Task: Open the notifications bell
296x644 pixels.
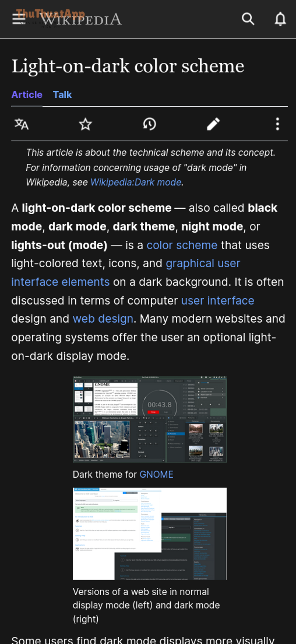Action: (280, 19)
